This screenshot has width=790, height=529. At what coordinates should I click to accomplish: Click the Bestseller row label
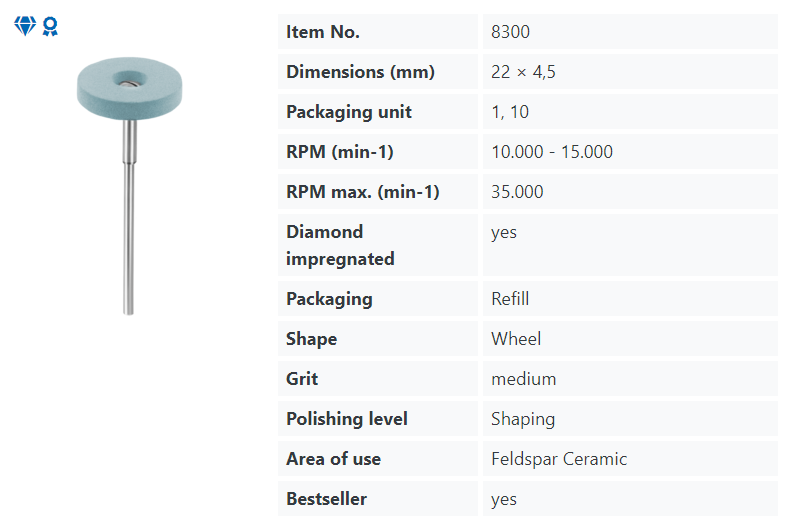[327, 499]
